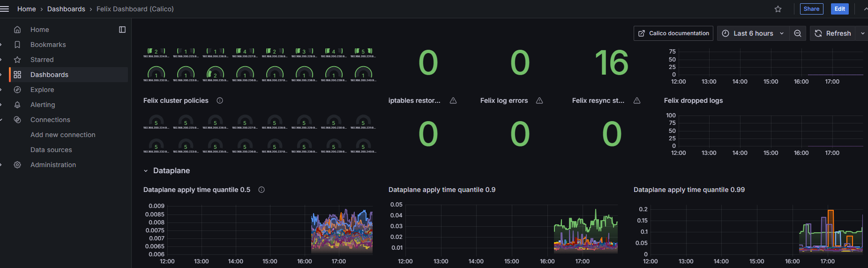Click warning icon beside Felix log errors
The width and height of the screenshot is (868, 268).
coord(539,100)
